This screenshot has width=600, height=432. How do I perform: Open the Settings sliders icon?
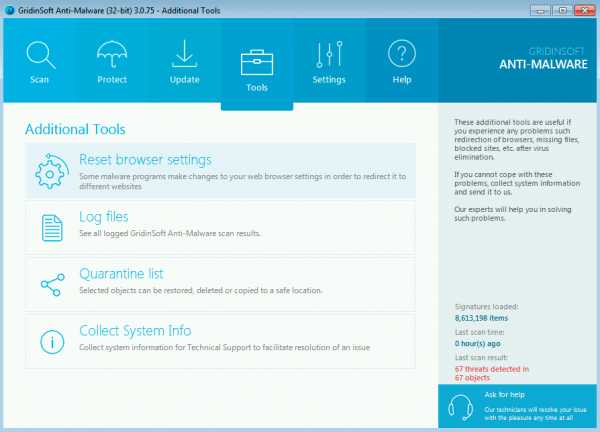coord(329,54)
